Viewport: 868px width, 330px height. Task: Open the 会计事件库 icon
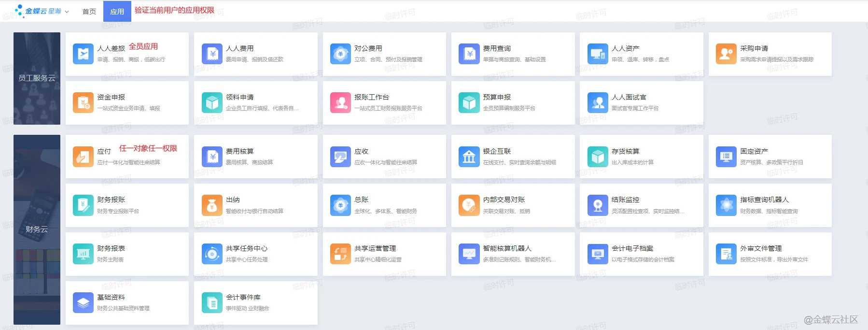tap(212, 303)
